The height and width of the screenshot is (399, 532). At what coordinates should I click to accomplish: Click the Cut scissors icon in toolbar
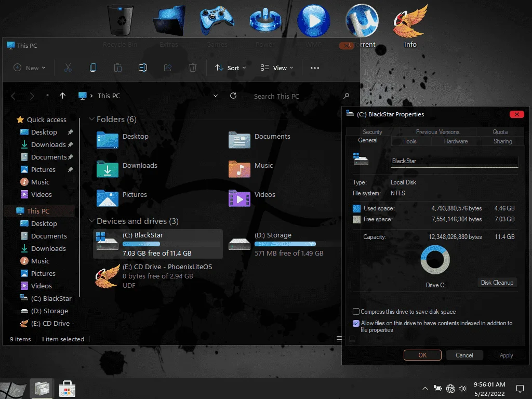[x=68, y=68]
